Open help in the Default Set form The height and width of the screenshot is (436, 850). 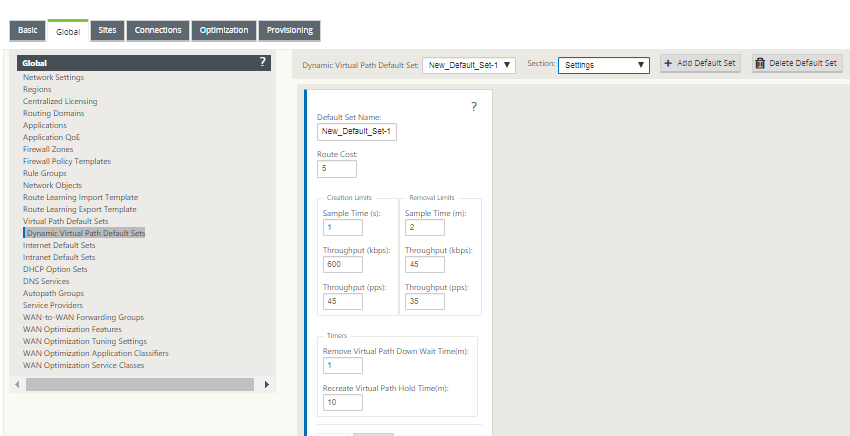[x=474, y=107]
